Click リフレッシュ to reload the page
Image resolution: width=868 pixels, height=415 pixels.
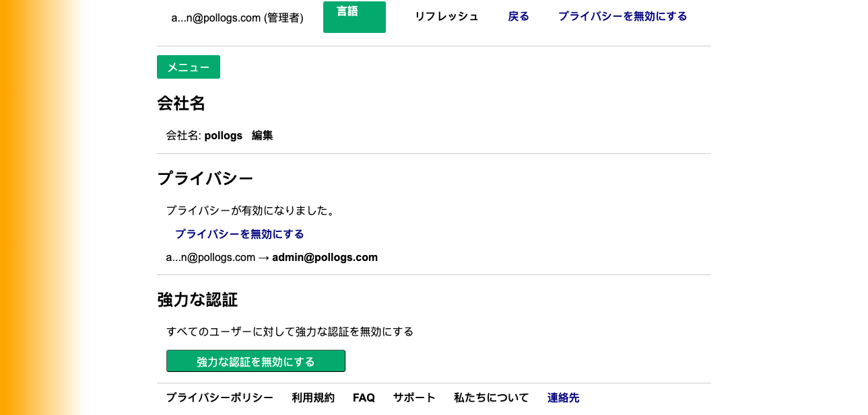[446, 16]
